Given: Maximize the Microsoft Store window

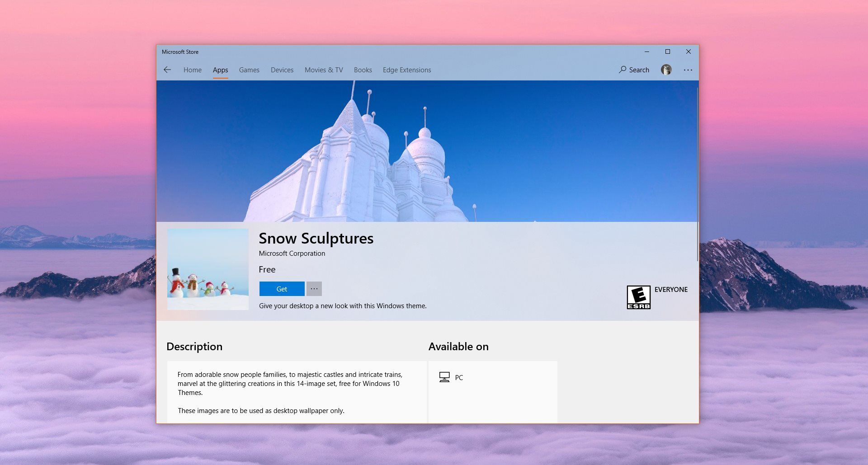Looking at the screenshot, I should pyautogui.click(x=667, y=52).
